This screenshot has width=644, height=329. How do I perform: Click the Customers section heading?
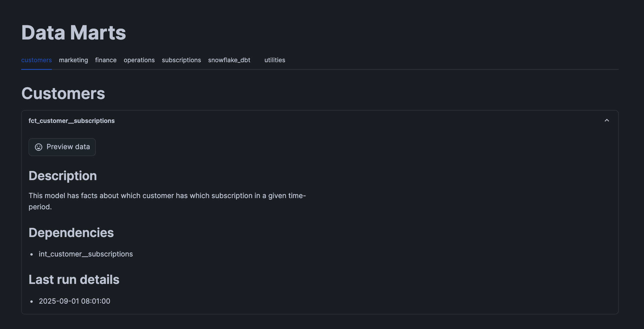63,93
